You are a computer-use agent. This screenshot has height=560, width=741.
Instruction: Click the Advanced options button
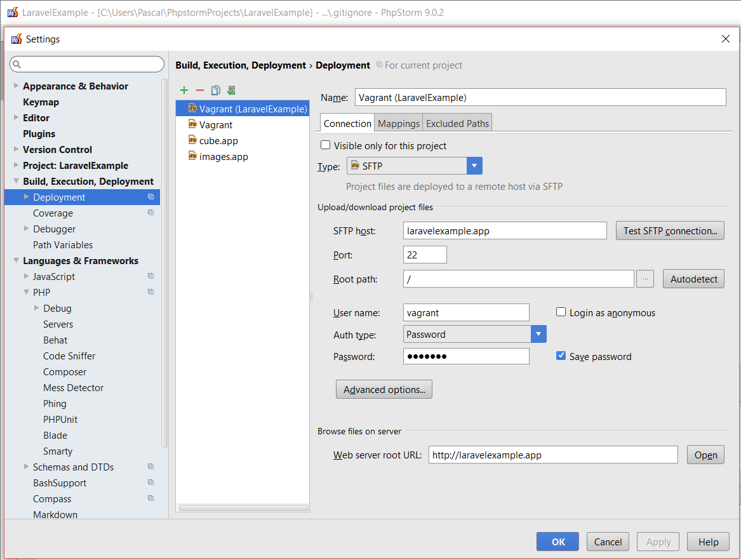(384, 390)
